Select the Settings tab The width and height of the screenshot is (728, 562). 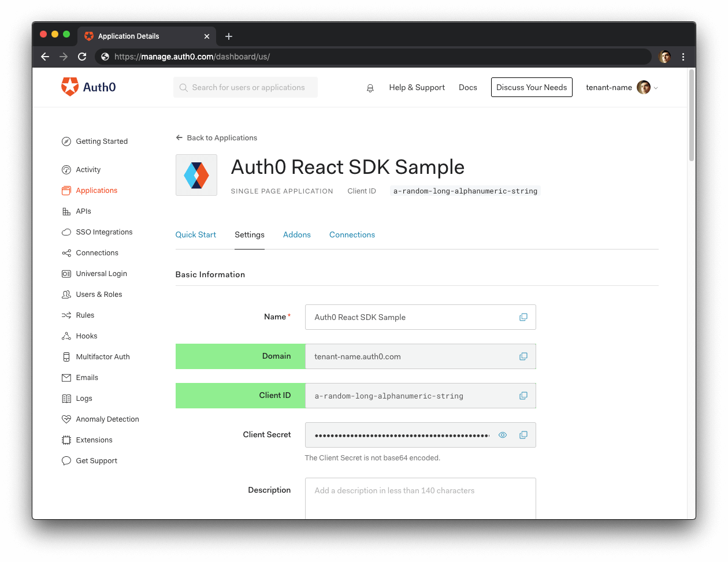250,235
